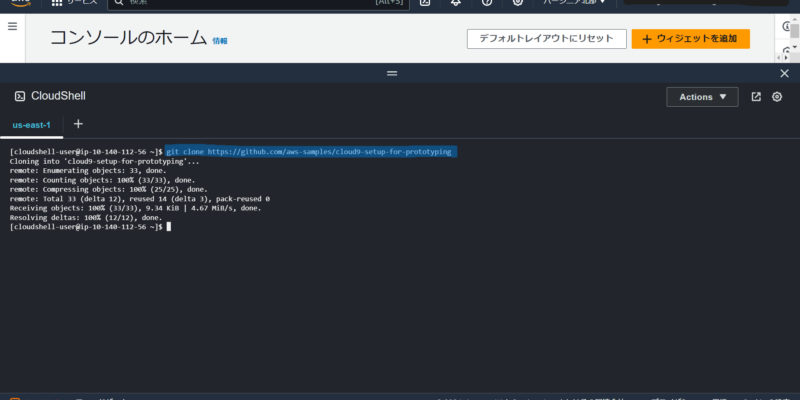Click the コンソールのホーム heading
The height and width of the screenshot is (400, 800).
pyautogui.click(x=129, y=38)
